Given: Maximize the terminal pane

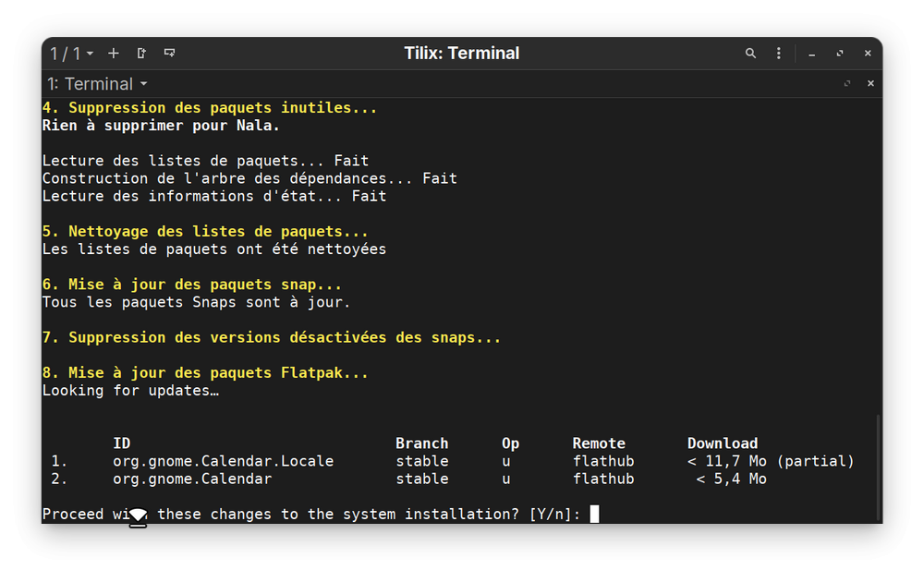Looking at the screenshot, I should (x=847, y=84).
